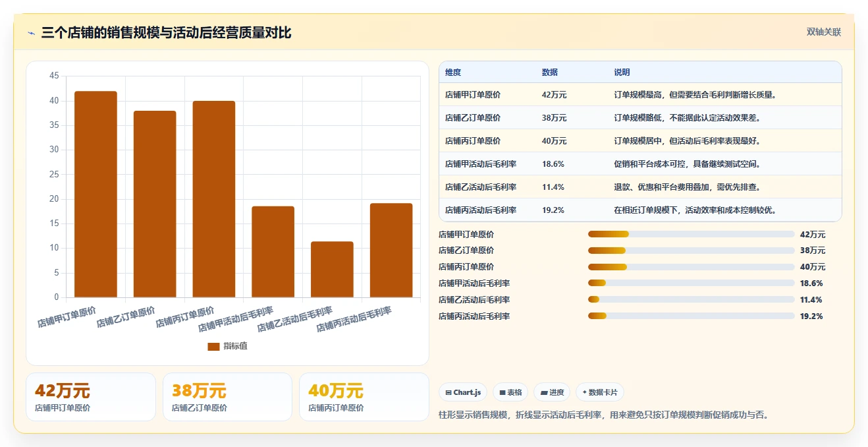Screen dimensions: 868x447
Task: Click the 11.4% value beside progress bar
Action: point(811,300)
